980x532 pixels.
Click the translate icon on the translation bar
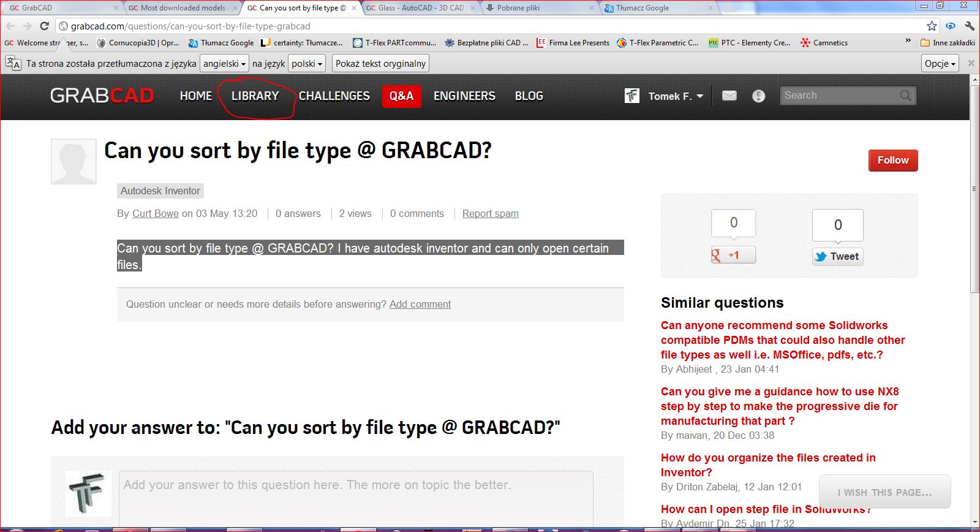click(x=13, y=63)
